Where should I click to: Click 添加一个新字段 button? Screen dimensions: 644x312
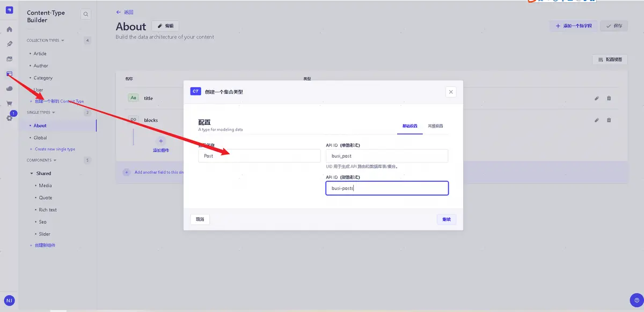click(x=573, y=26)
